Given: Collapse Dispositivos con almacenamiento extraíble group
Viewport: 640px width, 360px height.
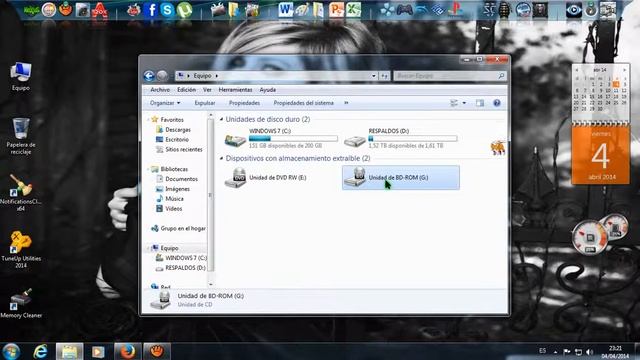Looking at the screenshot, I should pos(222,158).
